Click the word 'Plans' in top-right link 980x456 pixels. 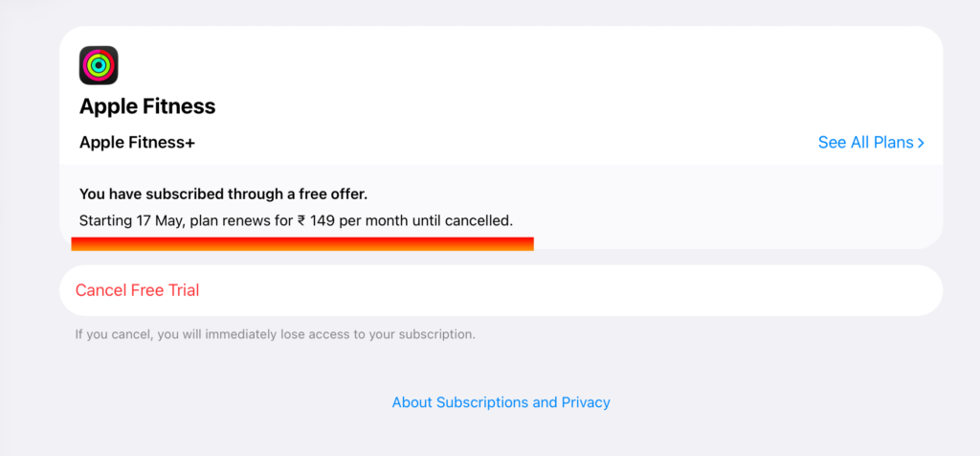pos(893,143)
